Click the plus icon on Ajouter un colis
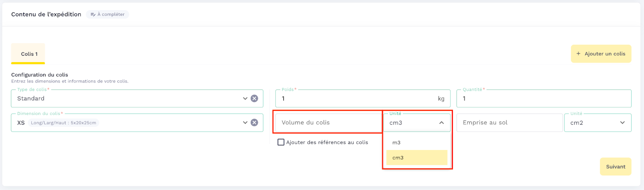Image resolution: width=644 pixels, height=190 pixels. pos(578,54)
